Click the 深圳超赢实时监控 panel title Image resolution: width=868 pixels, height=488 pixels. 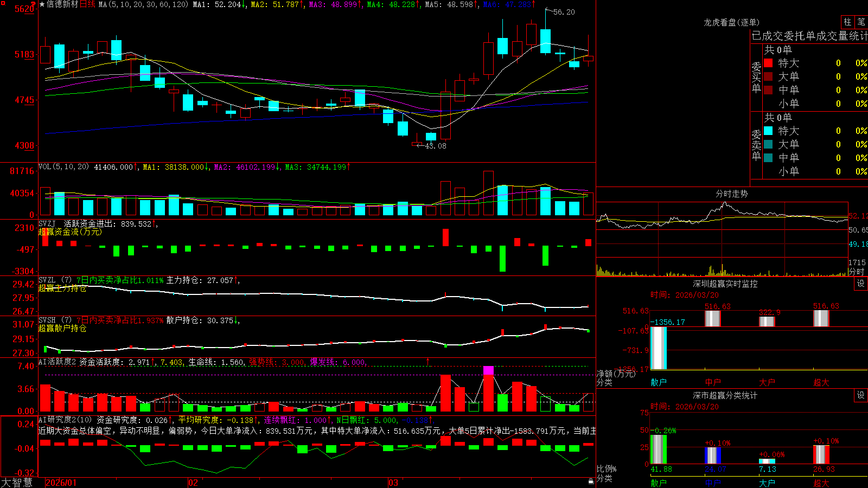[x=725, y=284]
